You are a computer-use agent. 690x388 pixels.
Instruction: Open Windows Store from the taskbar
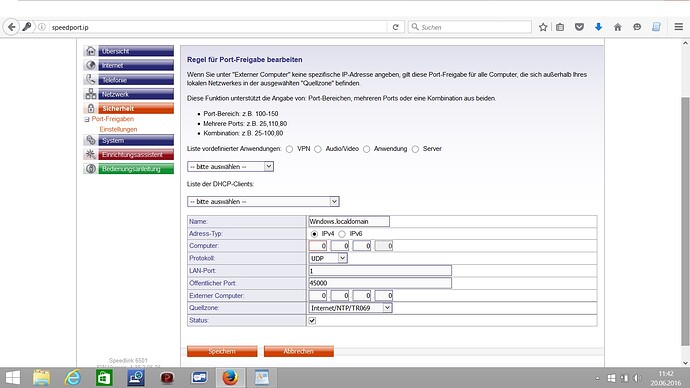[x=104, y=377]
